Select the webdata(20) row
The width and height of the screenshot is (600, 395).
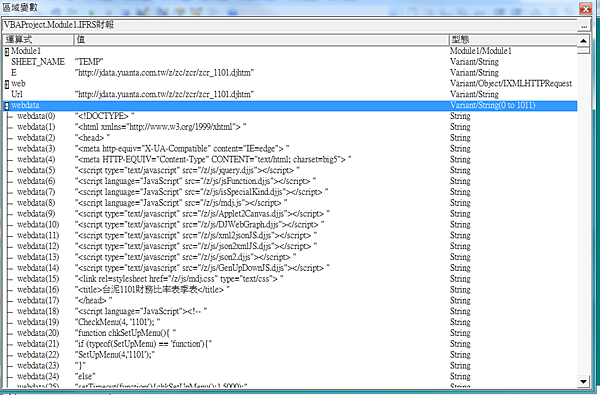click(x=290, y=333)
